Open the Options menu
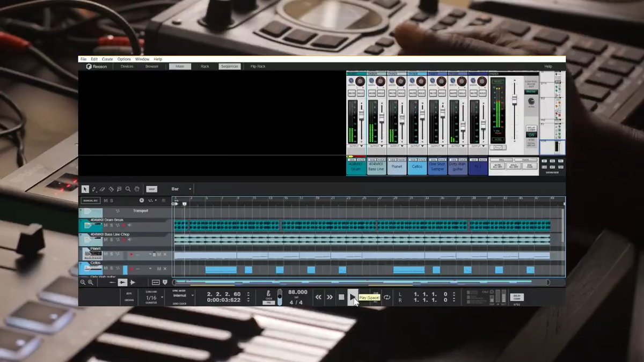The height and width of the screenshot is (362, 644). 124,59
